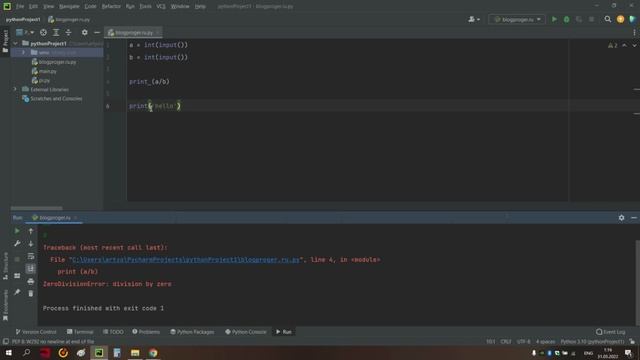Open the Terminal tool window
This screenshot has width=640, height=360.
click(x=80, y=332)
